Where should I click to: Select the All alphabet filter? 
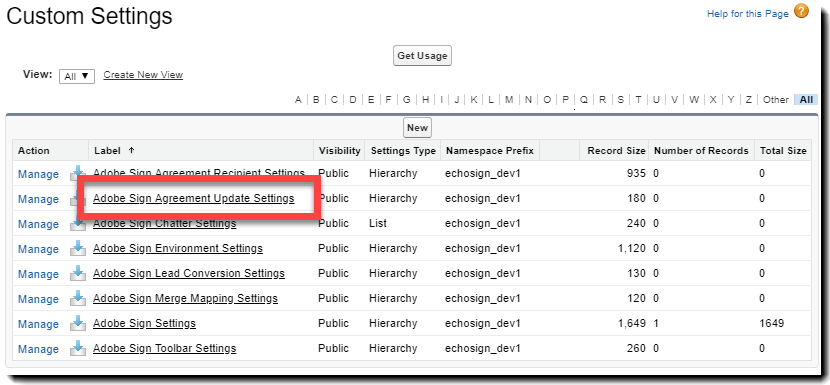(806, 100)
